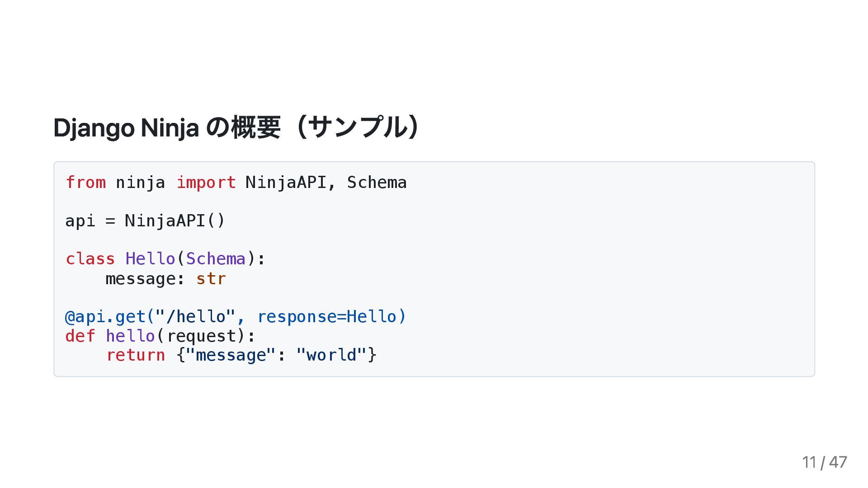This screenshot has width=868, height=488.
Task: Select 'NinjaAPI,' in the import line
Action: (291, 183)
